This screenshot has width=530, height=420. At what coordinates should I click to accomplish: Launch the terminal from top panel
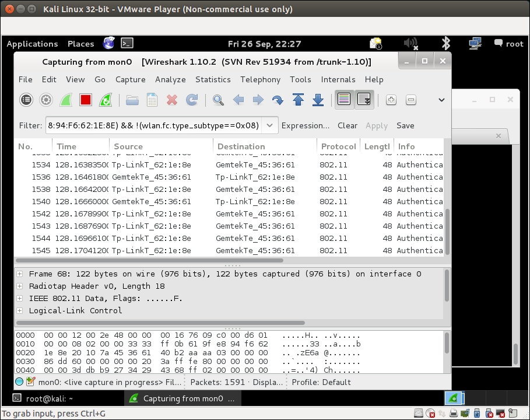[x=127, y=43]
